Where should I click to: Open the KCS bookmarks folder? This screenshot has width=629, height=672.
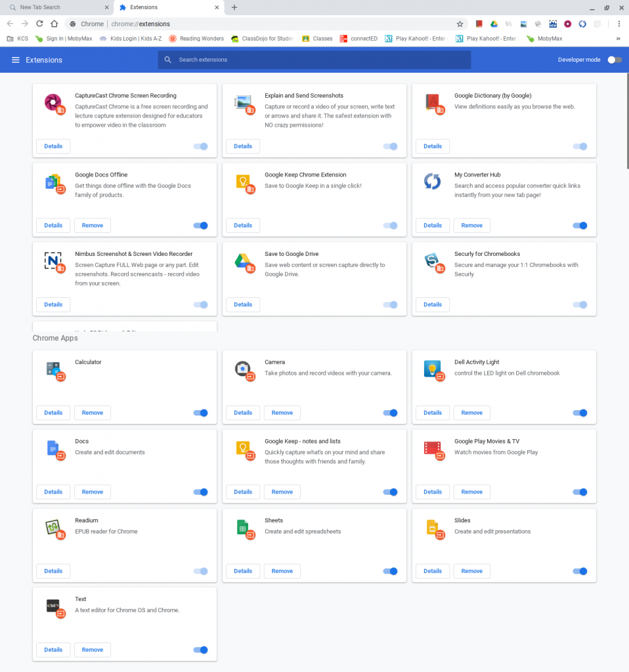pos(18,39)
